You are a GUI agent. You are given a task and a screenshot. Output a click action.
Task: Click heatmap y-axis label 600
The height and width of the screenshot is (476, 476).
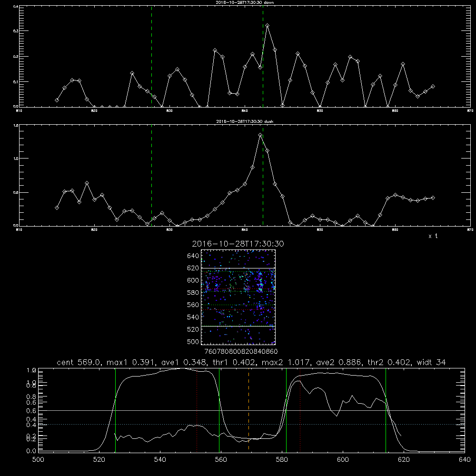point(193,280)
